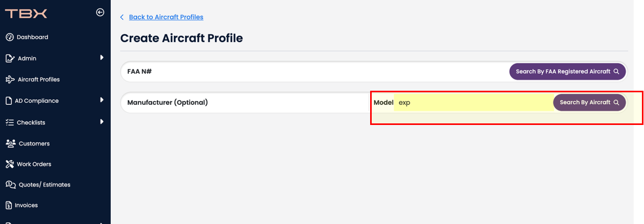Expand the AD Compliance submenu arrow

102,100
